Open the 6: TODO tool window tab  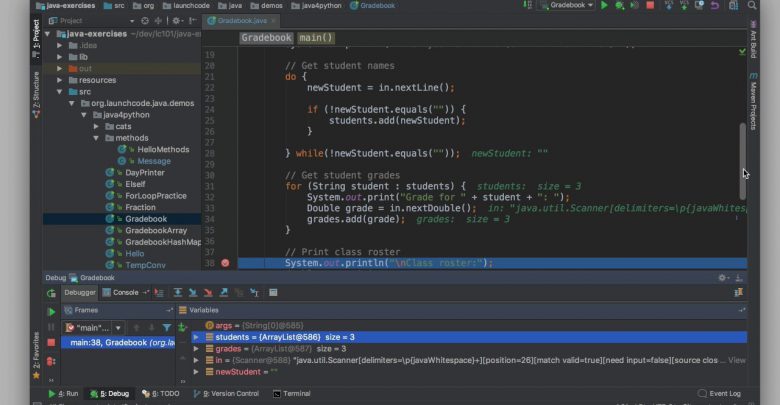click(x=161, y=394)
